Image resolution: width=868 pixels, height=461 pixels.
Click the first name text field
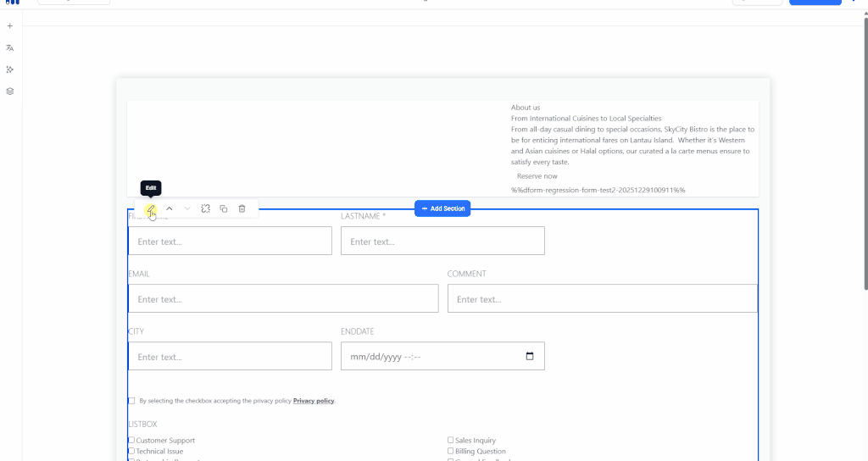(x=231, y=241)
